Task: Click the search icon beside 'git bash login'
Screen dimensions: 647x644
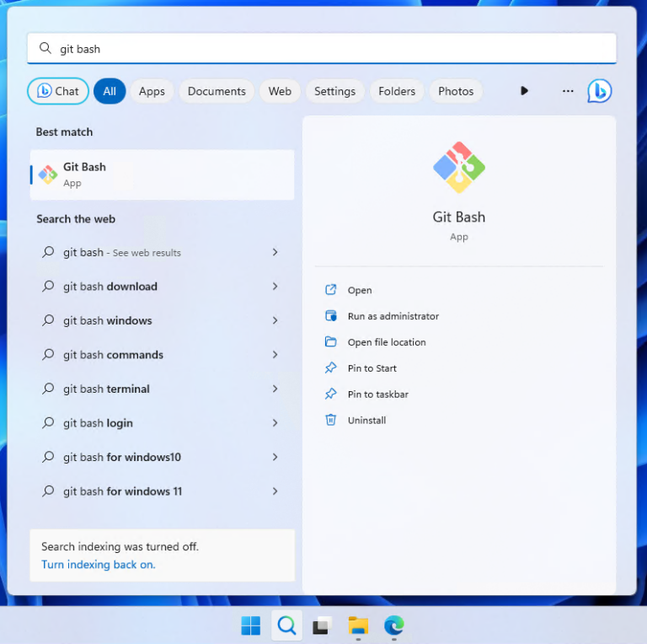Action: pos(48,422)
